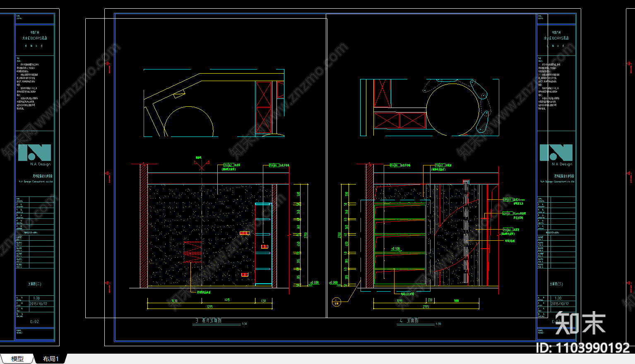Click the GP 01 material tag
Viewport: 635px width, 364px height.
508,213
